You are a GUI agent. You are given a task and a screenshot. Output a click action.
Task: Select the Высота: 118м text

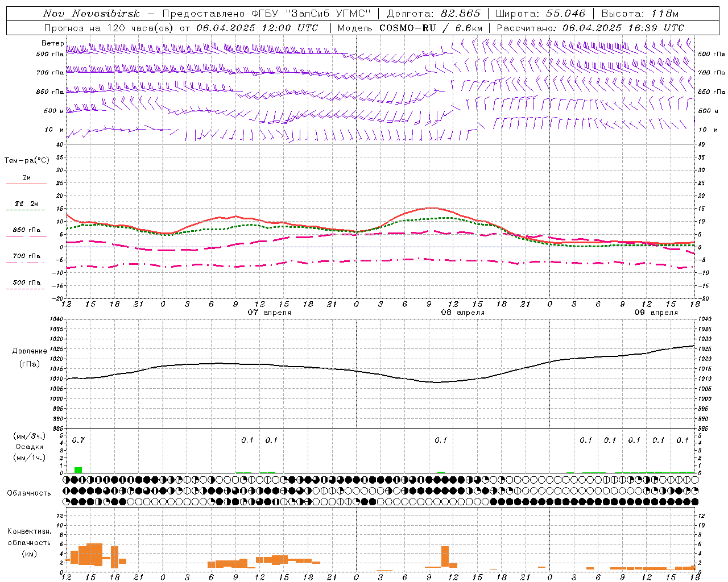click(640, 14)
